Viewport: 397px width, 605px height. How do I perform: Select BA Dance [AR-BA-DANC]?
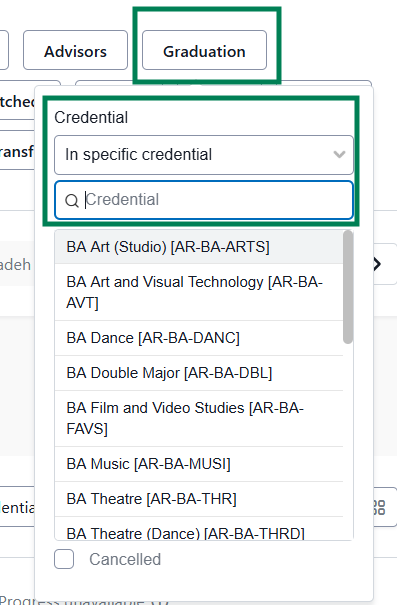(199, 338)
